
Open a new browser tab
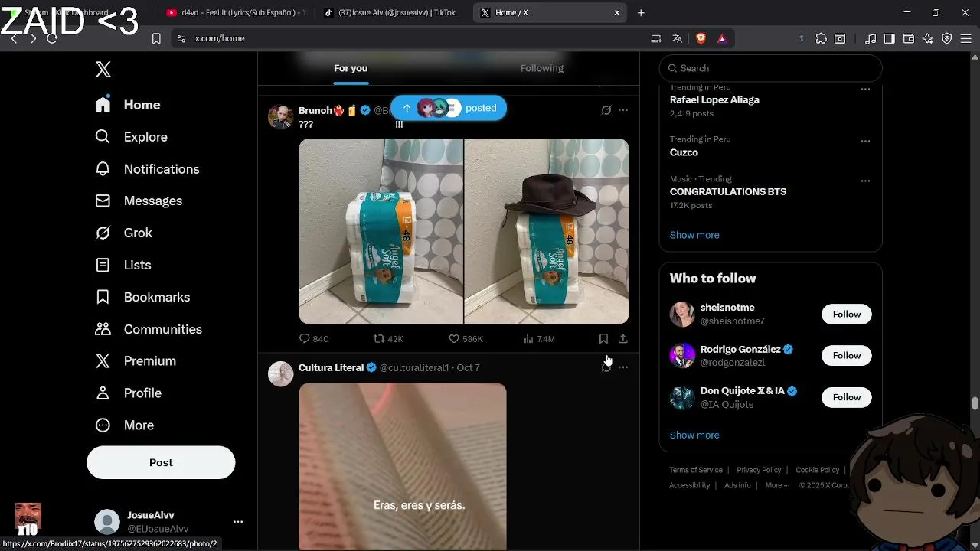coord(641,12)
